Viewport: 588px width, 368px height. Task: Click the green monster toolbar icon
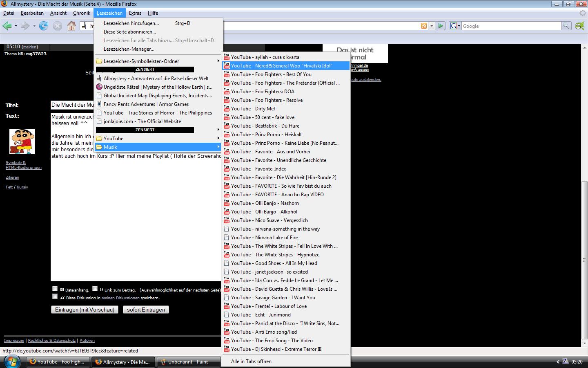click(x=579, y=26)
